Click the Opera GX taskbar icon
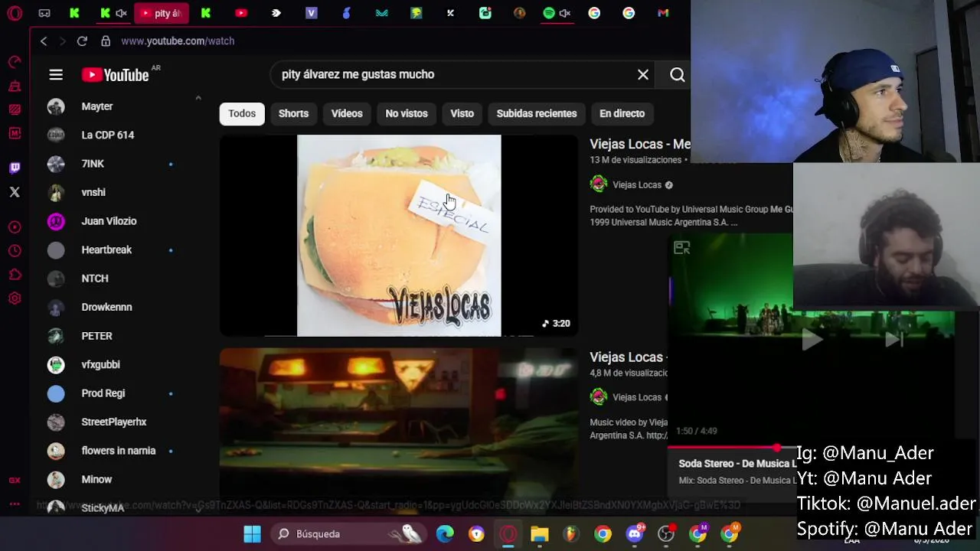Image resolution: width=980 pixels, height=551 pixels. [x=508, y=534]
